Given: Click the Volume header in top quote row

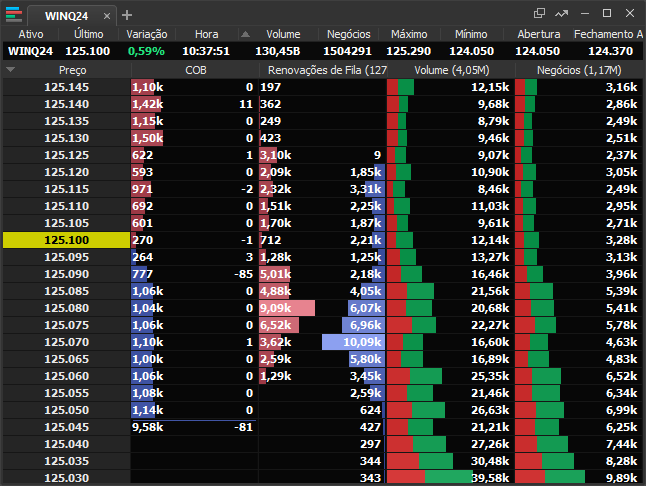Looking at the screenshot, I should click(x=283, y=34).
